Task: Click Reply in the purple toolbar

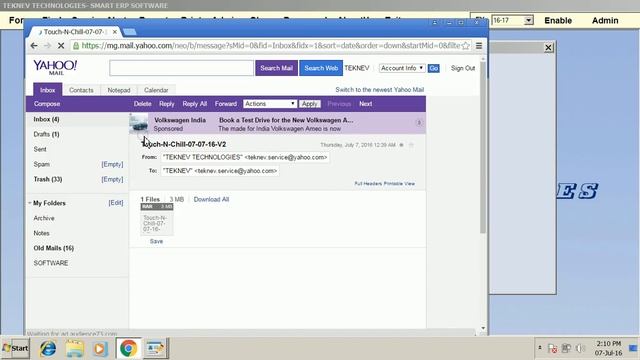Action: [x=167, y=104]
